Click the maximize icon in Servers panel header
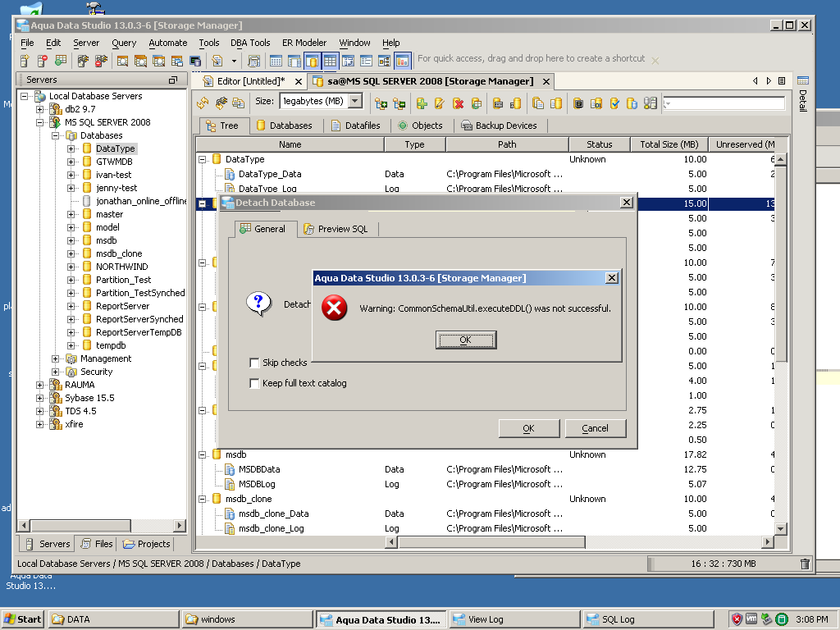This screenshot has height=630, width=840. (x=172, y=80)
